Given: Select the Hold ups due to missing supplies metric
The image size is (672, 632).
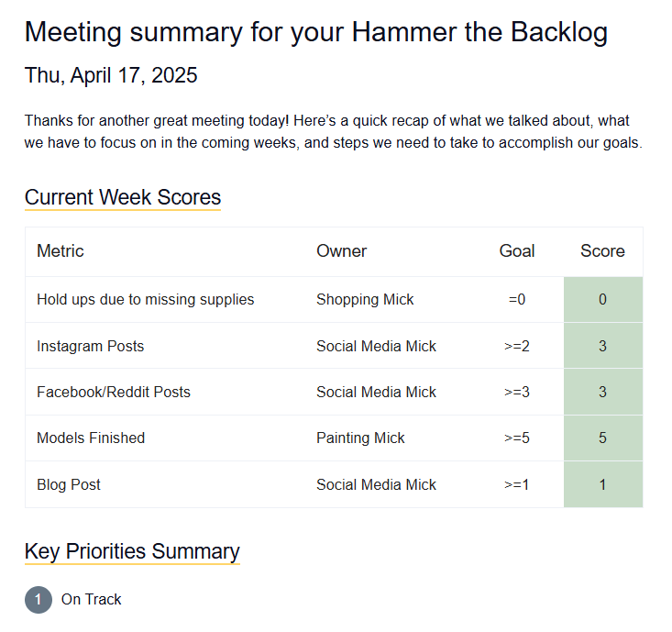Looking at the screenshot, I should tap(145, 300).
